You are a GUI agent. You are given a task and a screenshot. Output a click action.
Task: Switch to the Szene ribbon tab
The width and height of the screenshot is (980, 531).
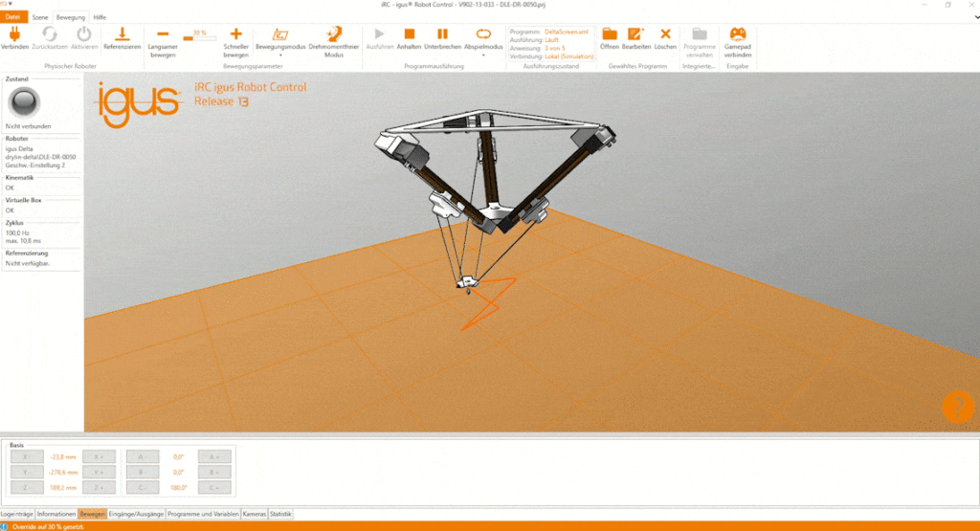[x=40, y=17]
